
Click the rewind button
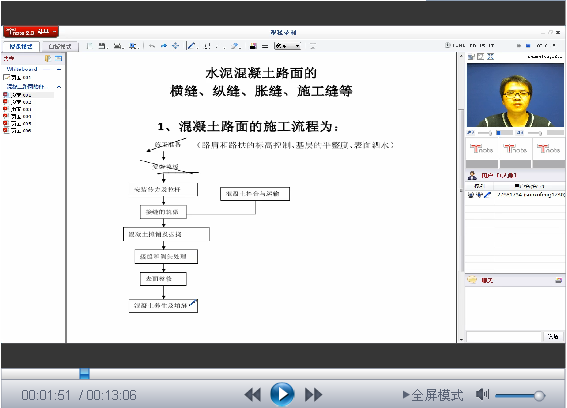point(252,395)
